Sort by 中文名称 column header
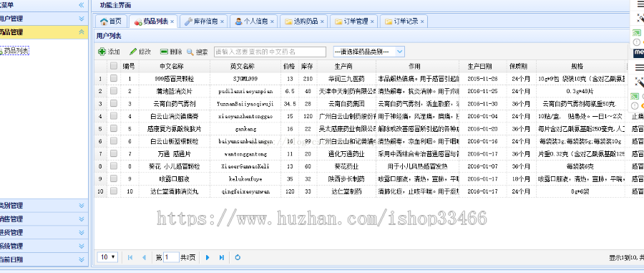 (175, 66)
